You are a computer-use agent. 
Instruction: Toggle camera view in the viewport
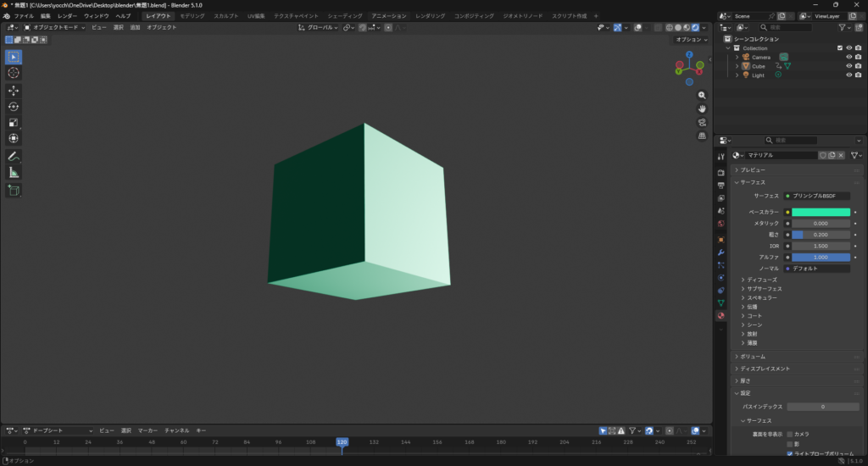tap(702, 122)
